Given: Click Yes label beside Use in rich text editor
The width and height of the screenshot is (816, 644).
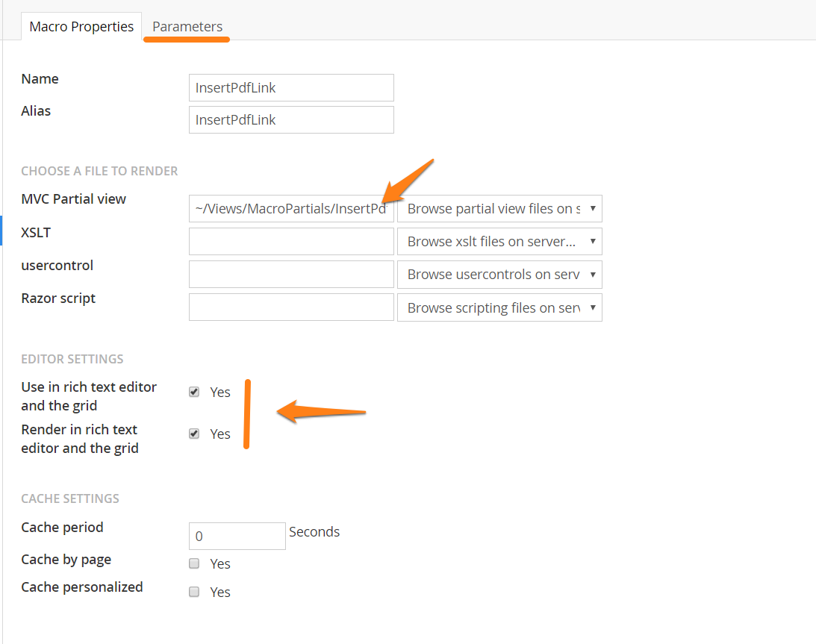Looking at the screenshot, I should (x=220, y=393).
